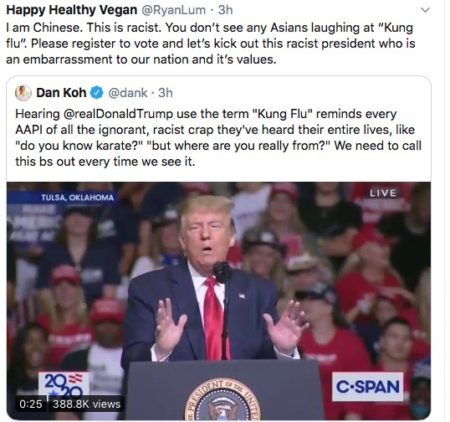This screenshot has width=450, height=422.
Task: Click the Tulsa, Oklahoma location banner
Action: [x=63, y=198]
